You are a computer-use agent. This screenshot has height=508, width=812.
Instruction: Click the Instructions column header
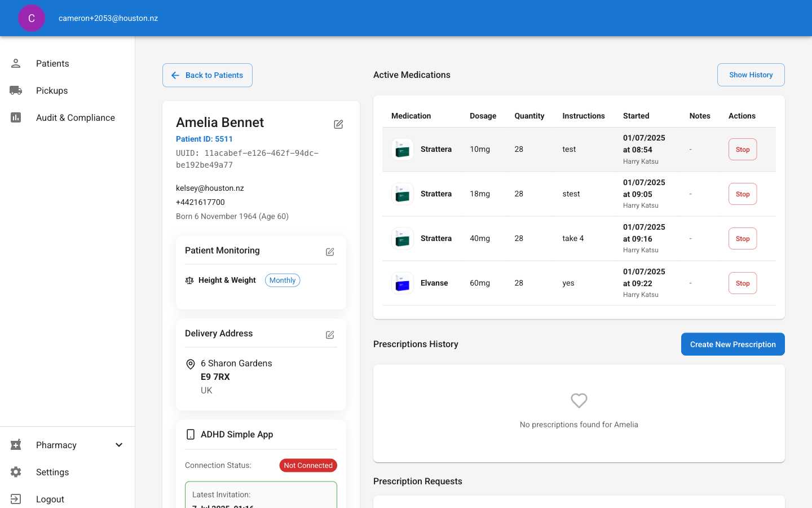point(584,116)
